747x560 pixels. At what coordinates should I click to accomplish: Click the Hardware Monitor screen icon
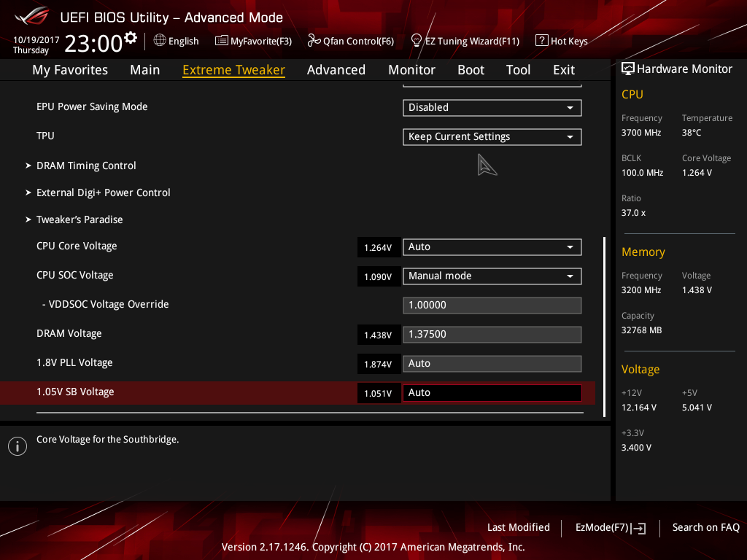tap(628, 69)
